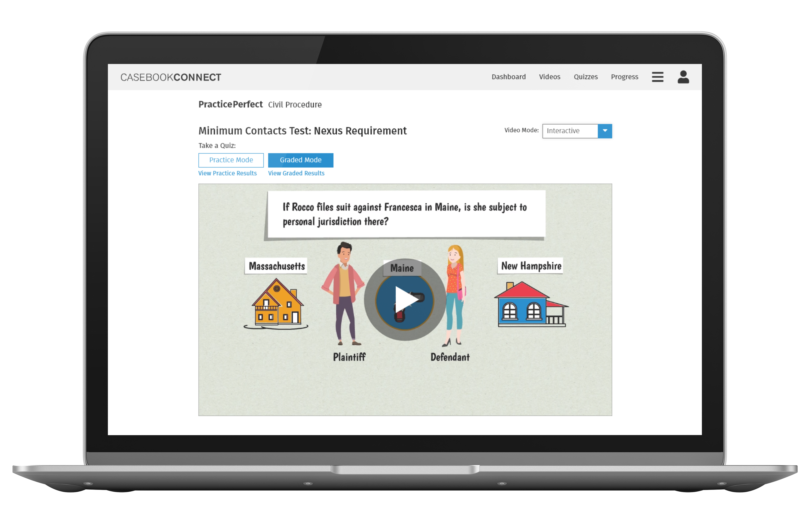The width and height of the screenshot is (812, 513).
Task: Start quiz in Graded Mode
Action: click(x=301, y=160)
